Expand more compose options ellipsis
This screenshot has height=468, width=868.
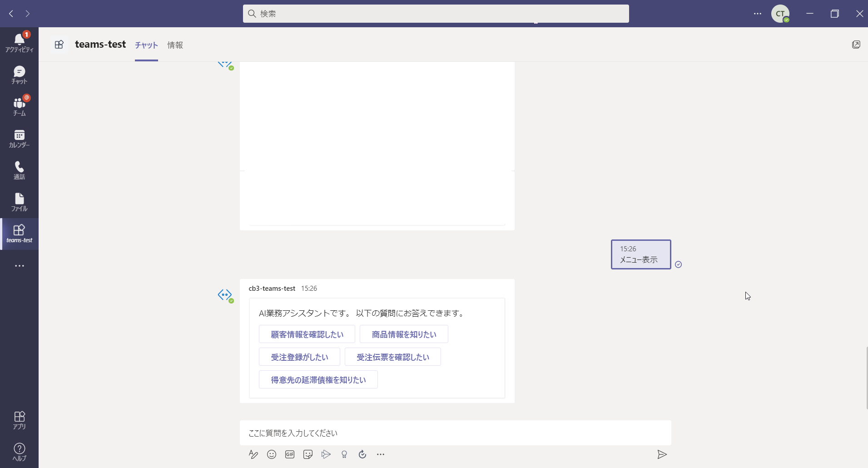381,454
